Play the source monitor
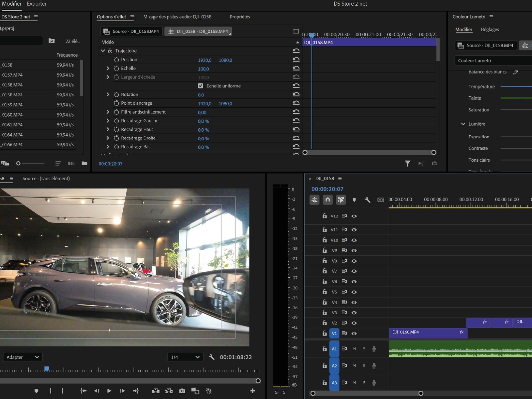The image size is (532, 399). tap(109, 391)
